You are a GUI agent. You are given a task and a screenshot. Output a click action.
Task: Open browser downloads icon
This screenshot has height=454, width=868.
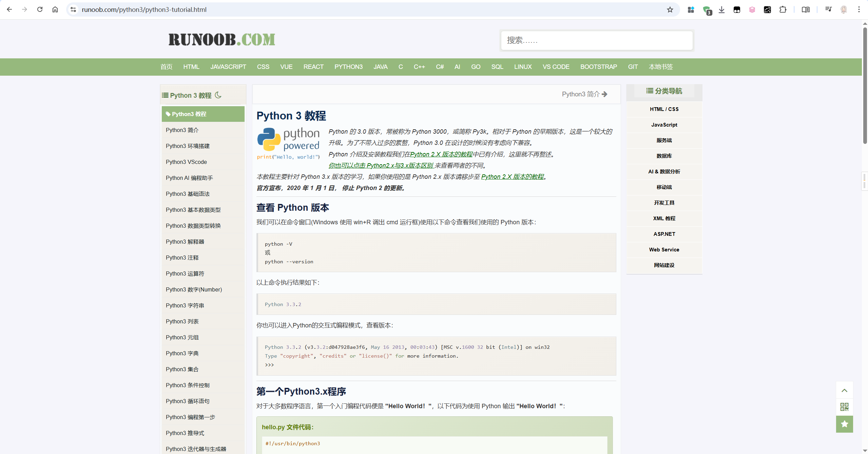tap(721, 10)
